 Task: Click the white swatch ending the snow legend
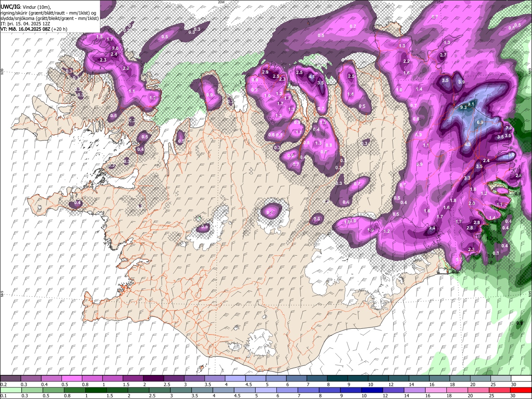520,379
